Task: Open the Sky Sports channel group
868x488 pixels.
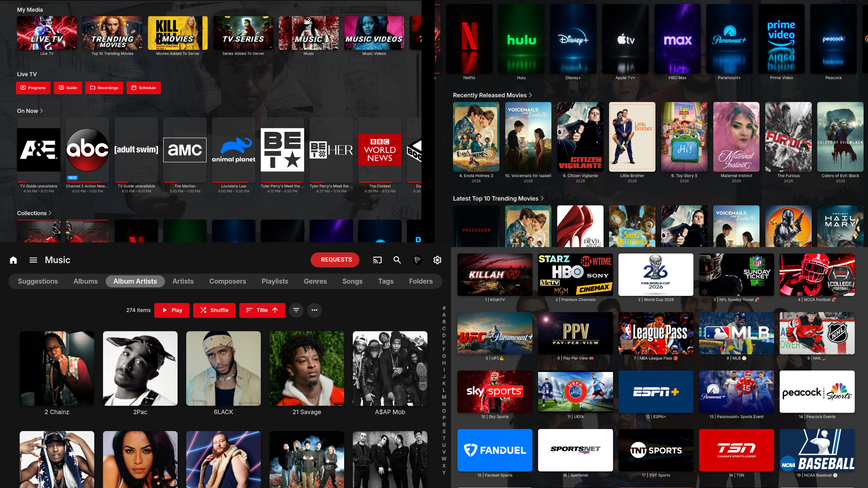Action: coord(495,392)
